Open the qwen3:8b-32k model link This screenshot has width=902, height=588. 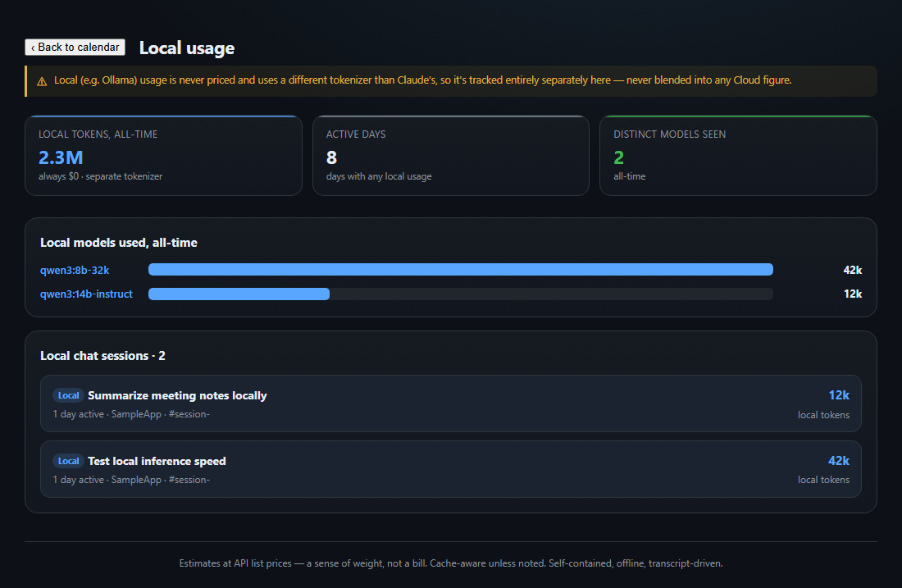(75, 270)
